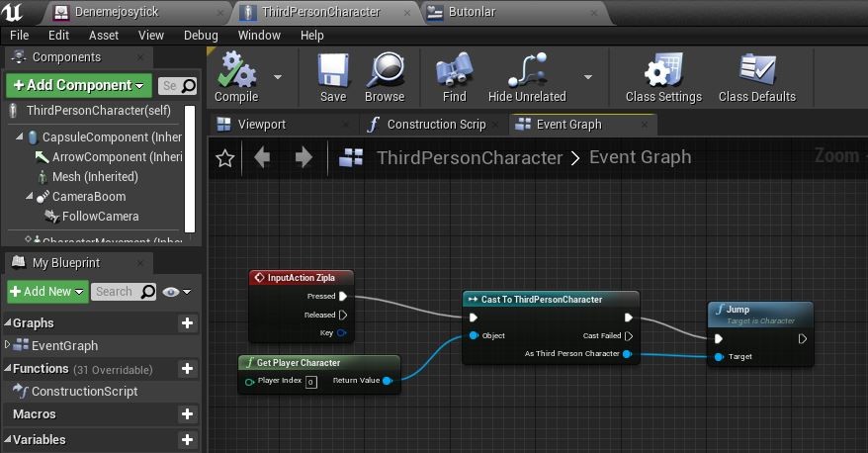Open the File menu
Image resolution: width=868 pixels, height=453 pixels.
click(x=20, y=36)
